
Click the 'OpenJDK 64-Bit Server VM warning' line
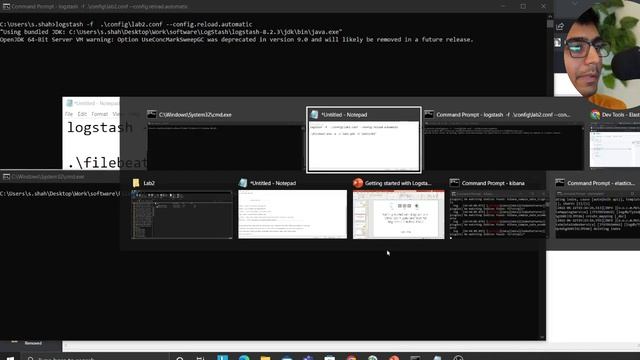coord(237,40)
